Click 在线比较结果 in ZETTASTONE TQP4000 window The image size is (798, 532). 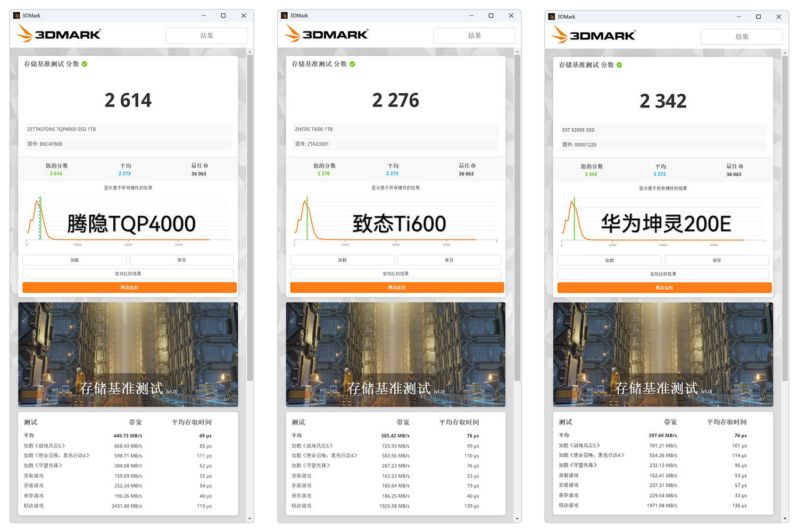(128, 273)
